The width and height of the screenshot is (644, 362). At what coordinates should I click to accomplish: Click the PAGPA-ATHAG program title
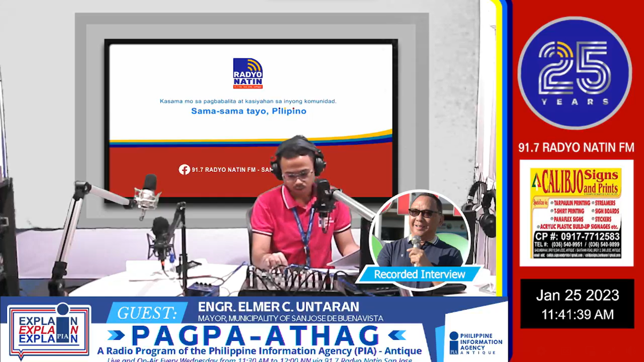point(256,335)
